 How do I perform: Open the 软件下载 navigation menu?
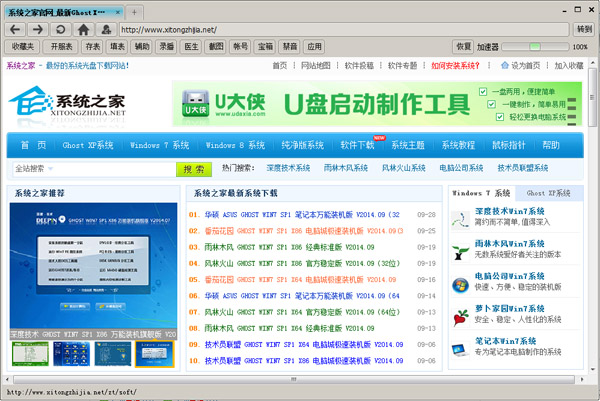click(x=357, y=145)
